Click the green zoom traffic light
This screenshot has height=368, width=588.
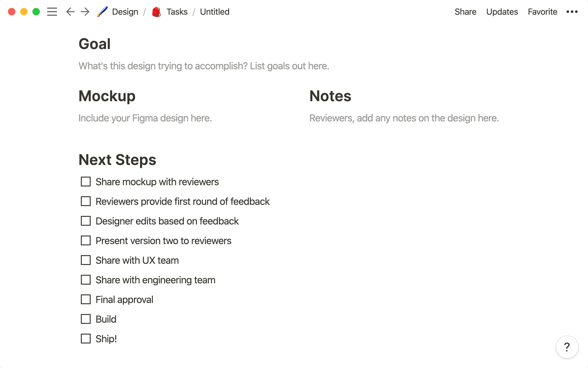(36, 12)
